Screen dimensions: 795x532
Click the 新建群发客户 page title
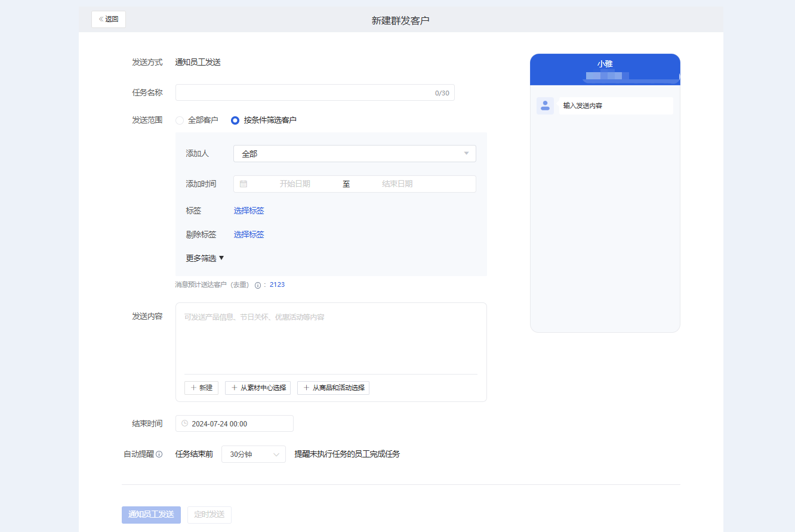coord(400,20)
